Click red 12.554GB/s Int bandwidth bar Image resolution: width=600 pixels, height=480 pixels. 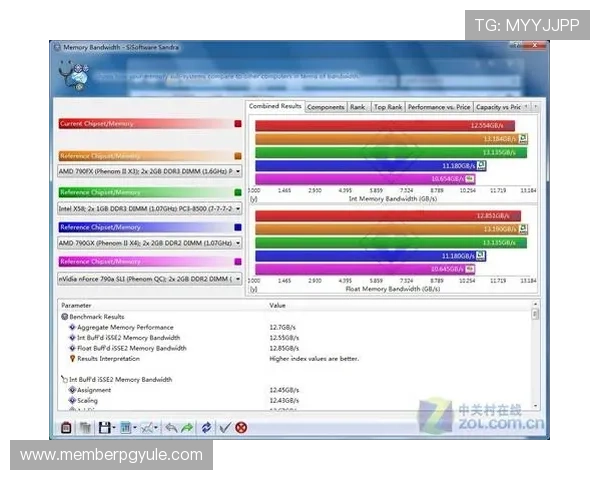pyautogui.click(x=385, y=125)
